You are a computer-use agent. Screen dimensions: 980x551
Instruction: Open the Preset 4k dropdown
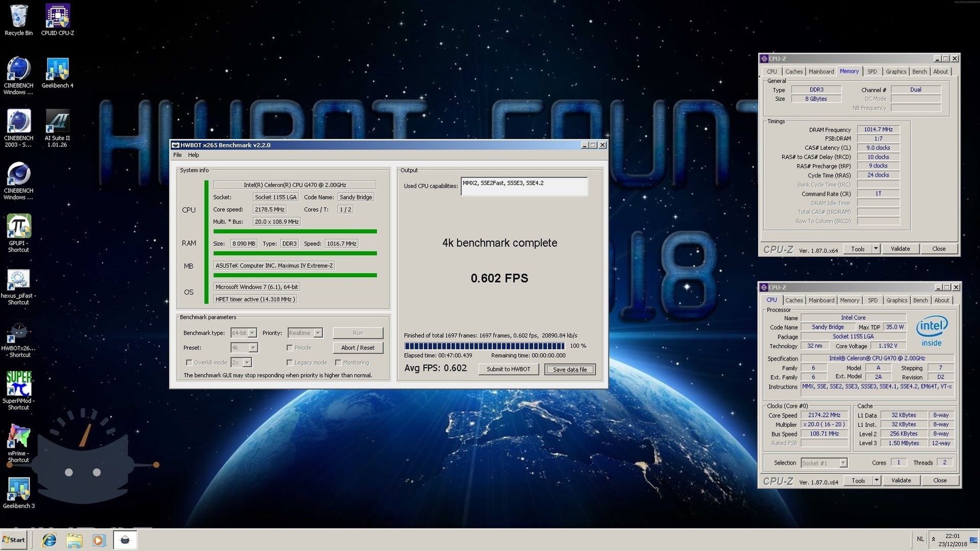coord(244,347)
